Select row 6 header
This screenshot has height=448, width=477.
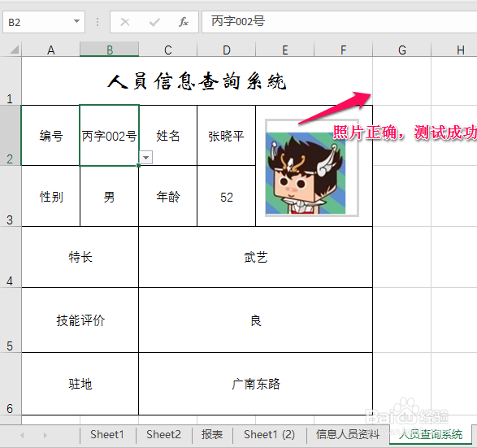(11, 384)
